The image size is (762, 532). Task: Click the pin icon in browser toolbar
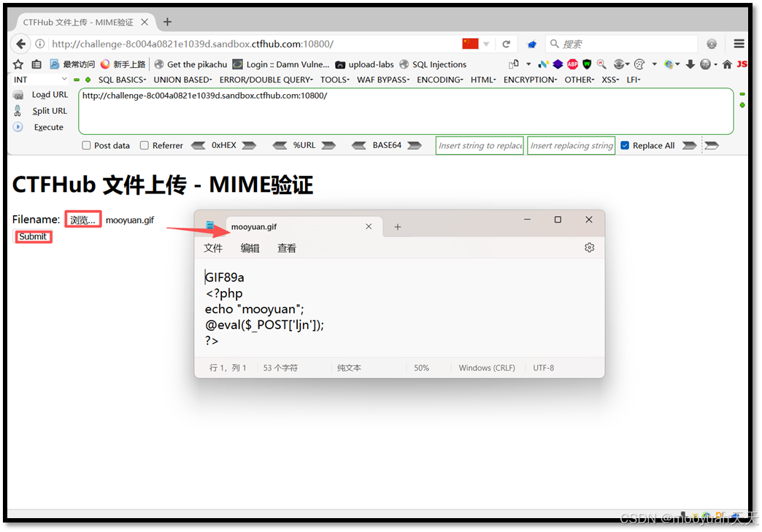click(x=531, y=45)
